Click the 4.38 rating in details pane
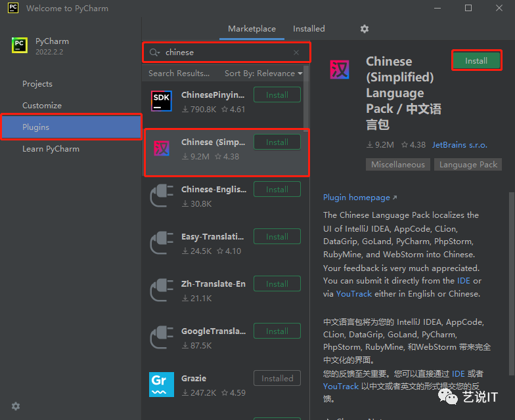 coord(414,144)
